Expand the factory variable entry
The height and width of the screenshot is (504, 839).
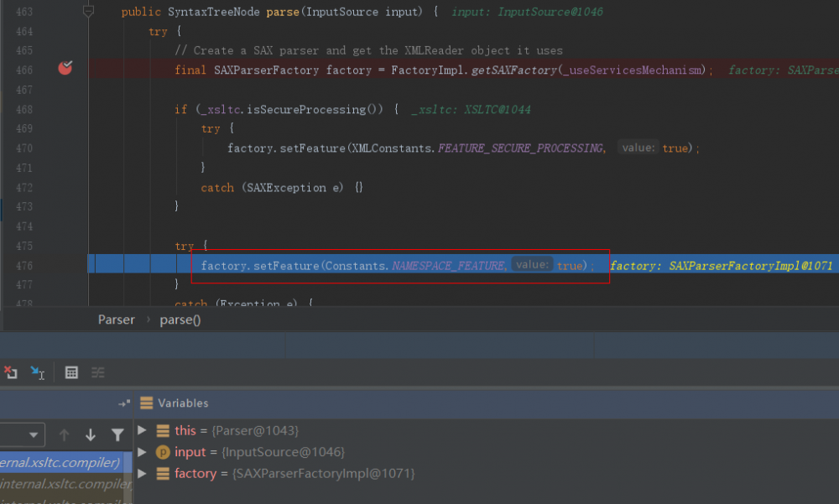click(143, 473)
